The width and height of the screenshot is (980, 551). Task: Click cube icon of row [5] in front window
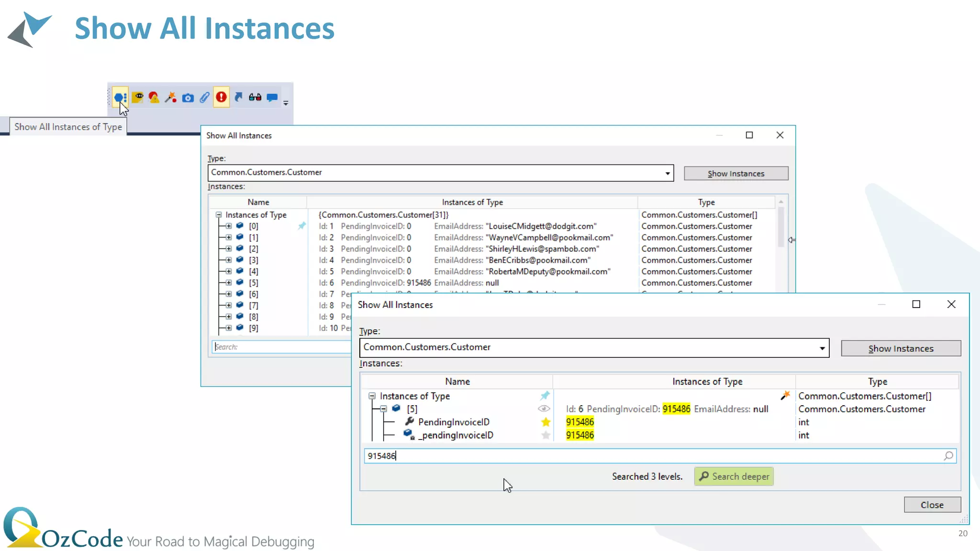tap(396, 408)
